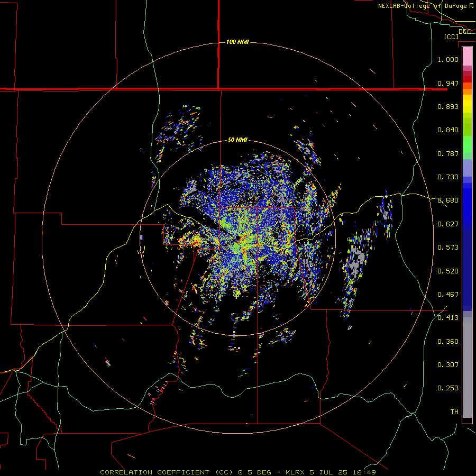476x476 pixels.
Task: Click the 100 NMI range ring label
Action: pyautogui.click(x=237, y=42)
